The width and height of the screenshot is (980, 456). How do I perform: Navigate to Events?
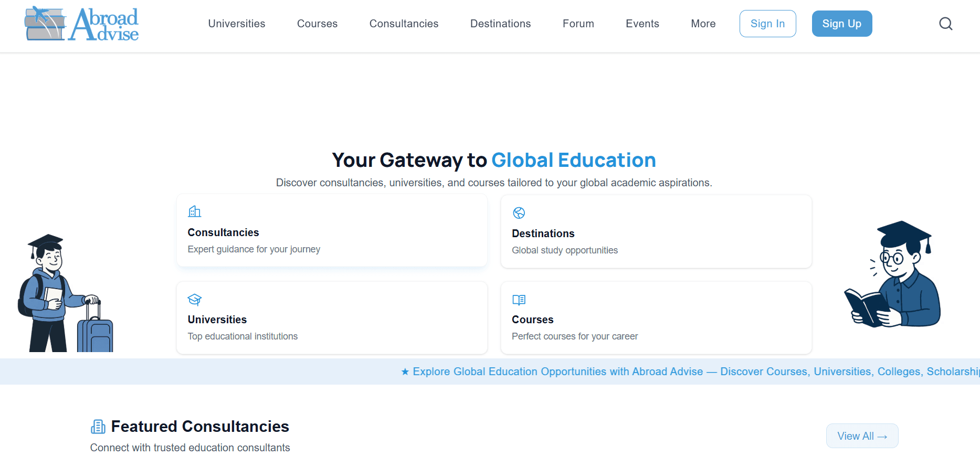click(642, 24)
